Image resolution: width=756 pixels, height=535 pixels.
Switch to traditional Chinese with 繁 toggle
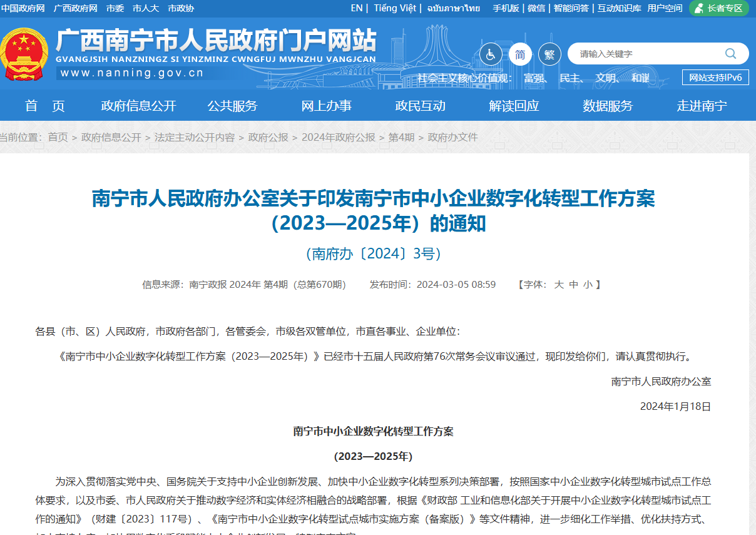pyautogui.click(x=549, y=54)
